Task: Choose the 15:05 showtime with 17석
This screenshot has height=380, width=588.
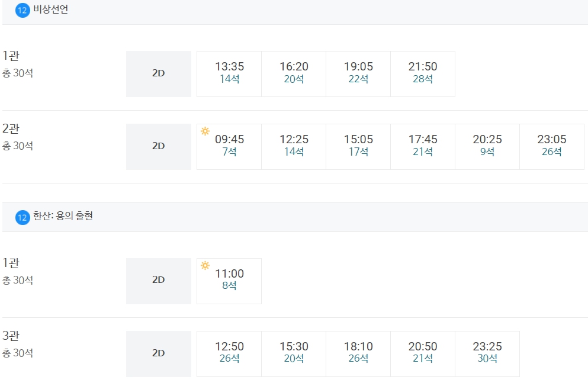Action: click(x=358, y=147)
